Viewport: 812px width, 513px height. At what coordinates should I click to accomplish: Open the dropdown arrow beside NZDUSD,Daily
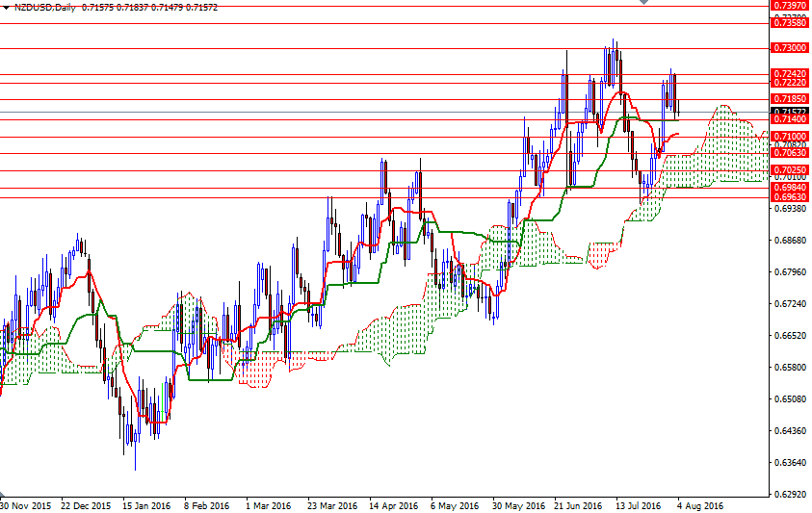coord(6,7)
